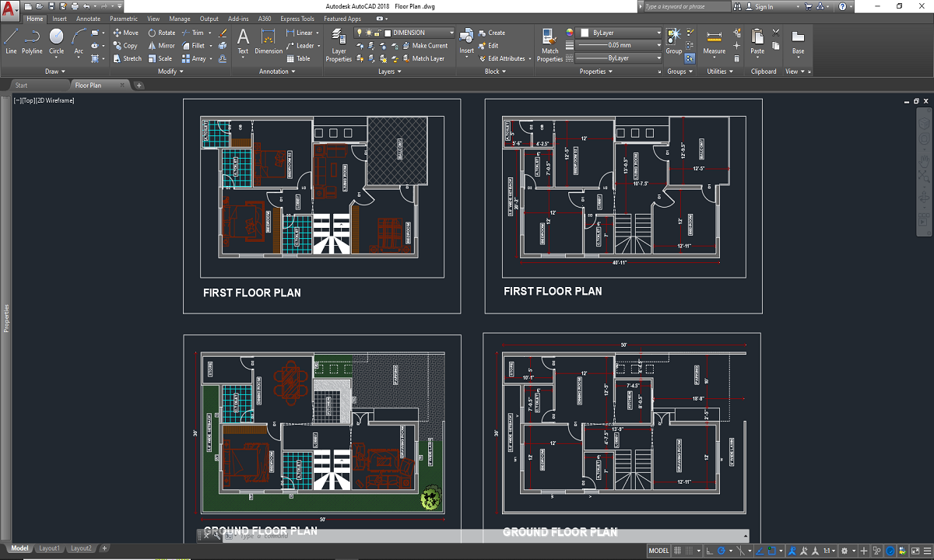Switch to the Annotate ribbon tab
Screen dimensions: 934x560
[88, 19]
